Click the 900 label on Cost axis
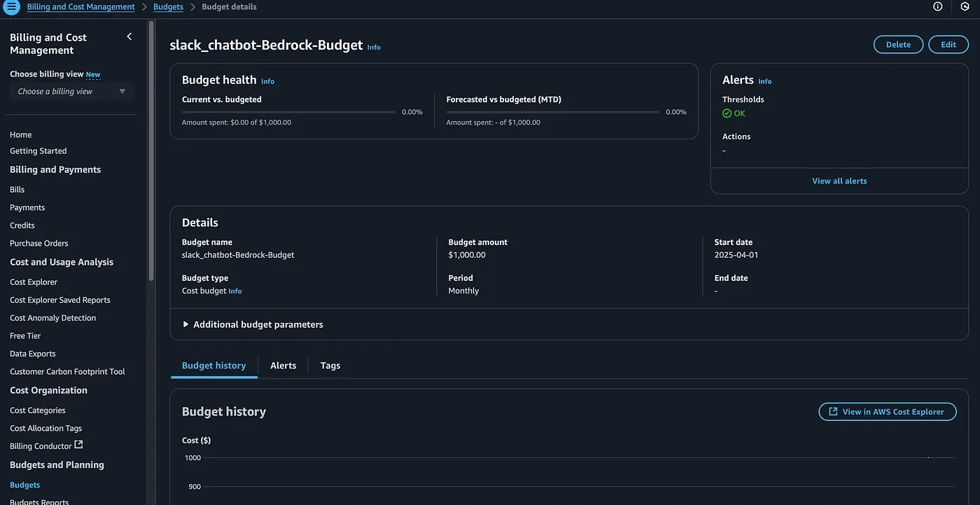The width and height of the screenshot is (980, 505). (195, 487)
